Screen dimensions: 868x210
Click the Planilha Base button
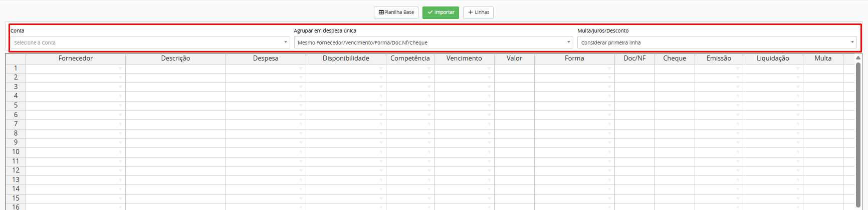coord(396,12)
